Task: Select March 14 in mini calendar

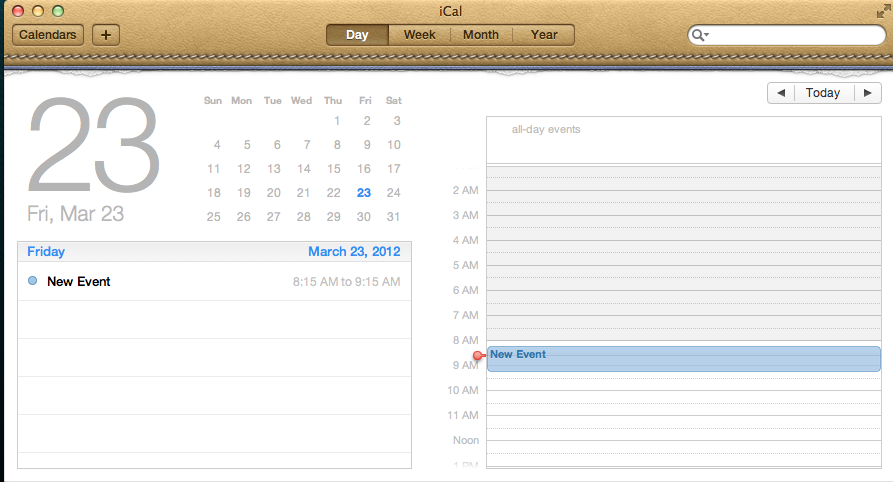Action: pos(304,169)
